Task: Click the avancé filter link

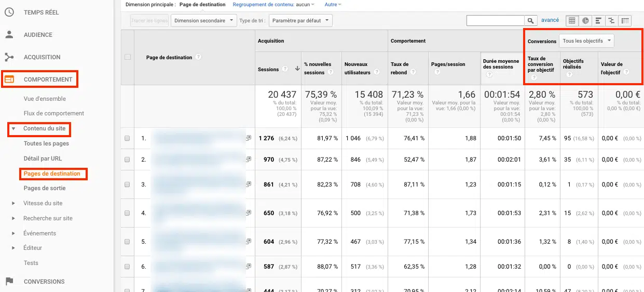Action: (550, 20)
